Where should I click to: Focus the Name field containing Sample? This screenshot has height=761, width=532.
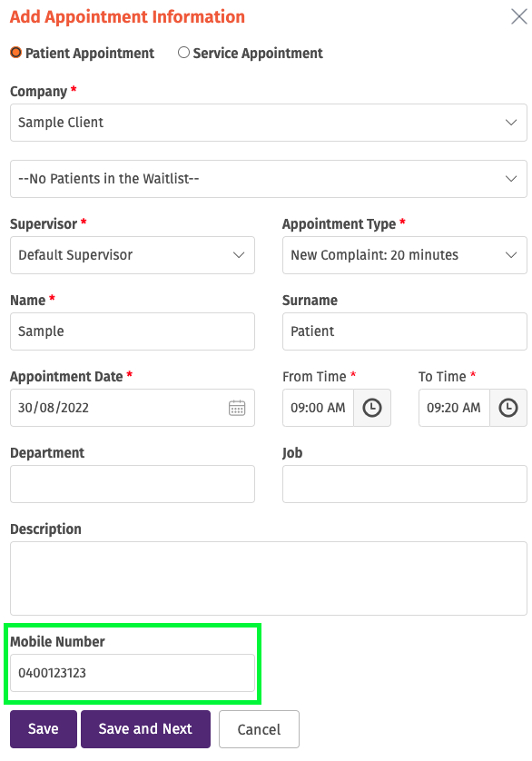(133, 331)
